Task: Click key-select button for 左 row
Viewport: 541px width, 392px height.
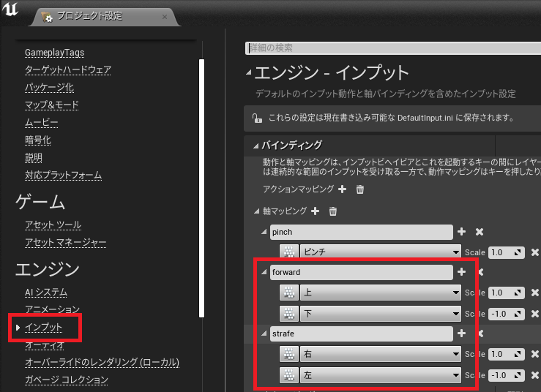Action: (x=288, y=375)
